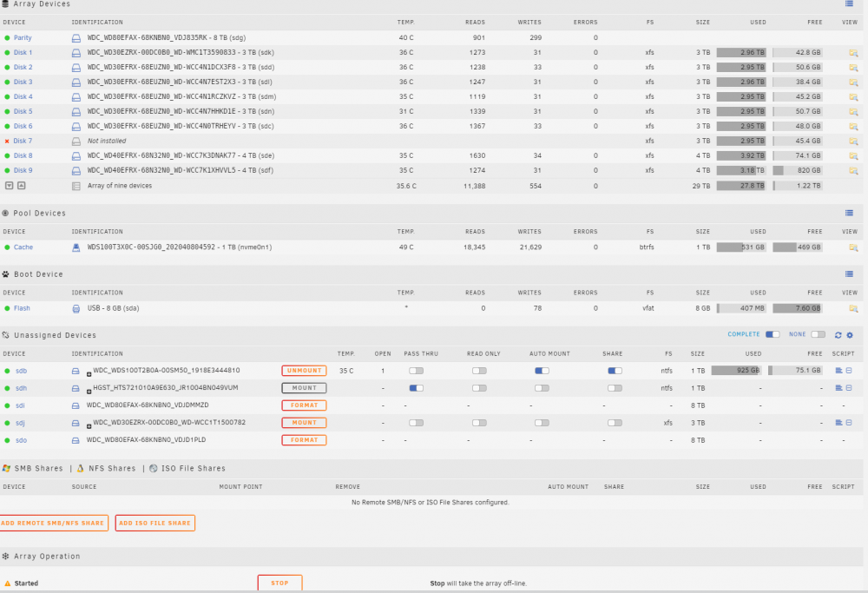Viewport: 868px width, 593px height.
Task: Click Cache used space bar 531 GB
Action: pyautogui.click(x=741, y=247)
